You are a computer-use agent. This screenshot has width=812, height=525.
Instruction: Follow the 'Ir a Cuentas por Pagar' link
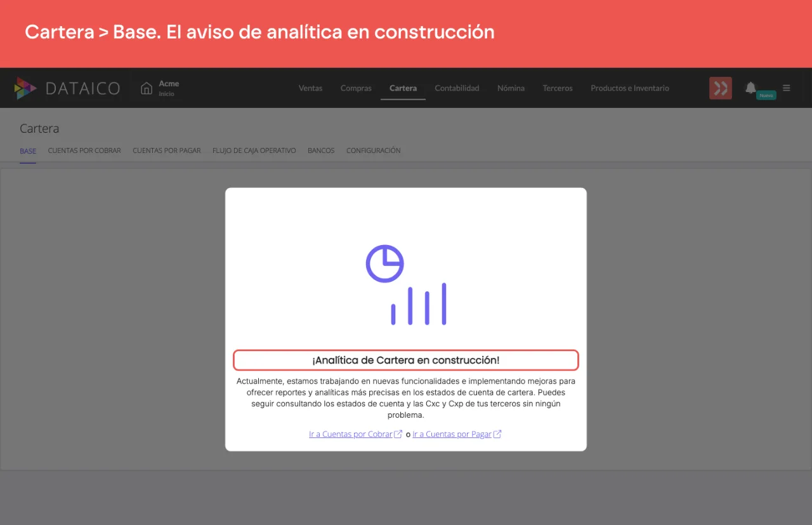[457, 435]
